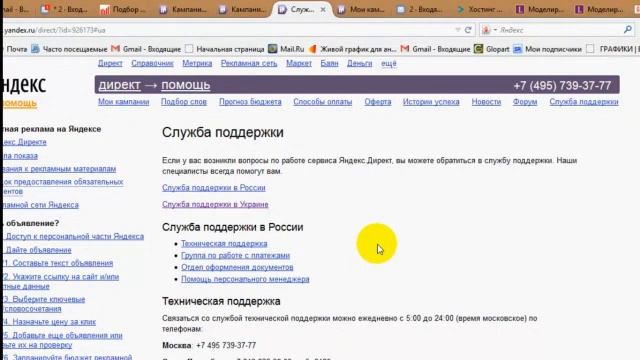
Task: Open sidebar link Укажите ссылку на сайт
Action: coord(61,281)
